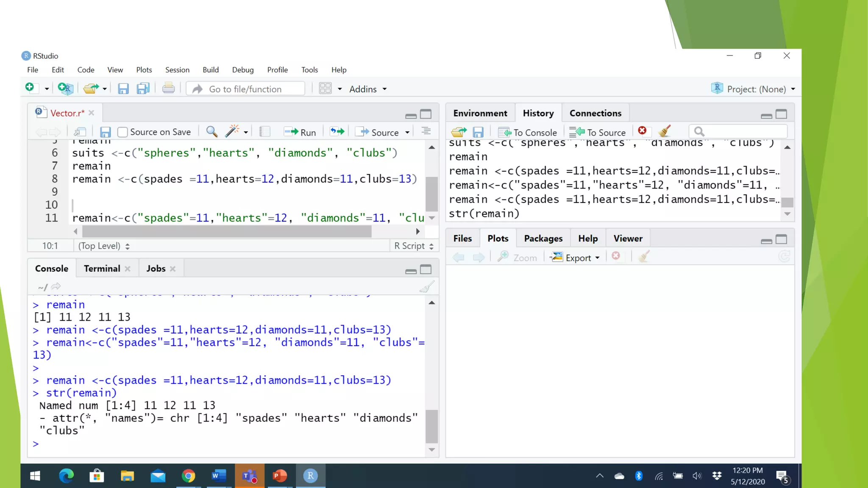Send history entry with To Console
Screen dimensions: 868x488
(528, 132)
